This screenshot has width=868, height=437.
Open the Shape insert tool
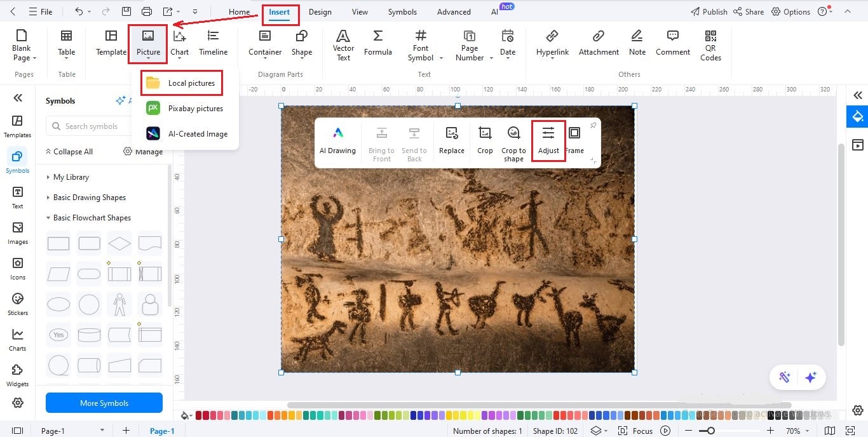point(302,43)
